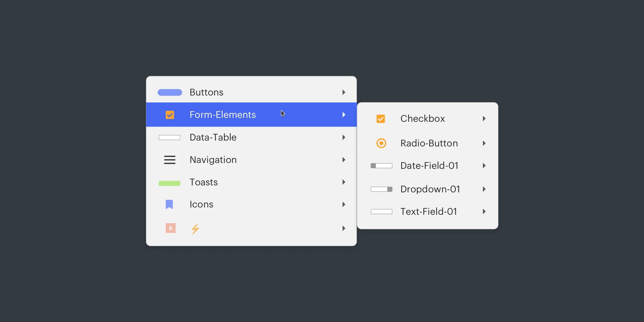Open the Buttons menu item
This screenshot has width=644, height=322.
point(251,92)
